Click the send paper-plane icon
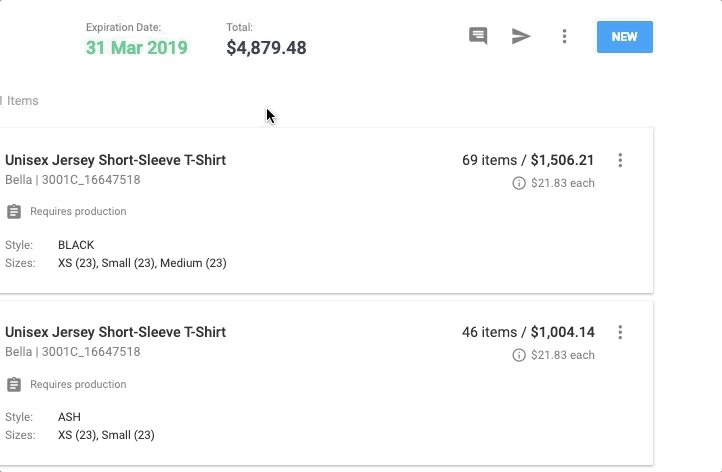This screenshot has height=472, width=722. pos(521,37)
